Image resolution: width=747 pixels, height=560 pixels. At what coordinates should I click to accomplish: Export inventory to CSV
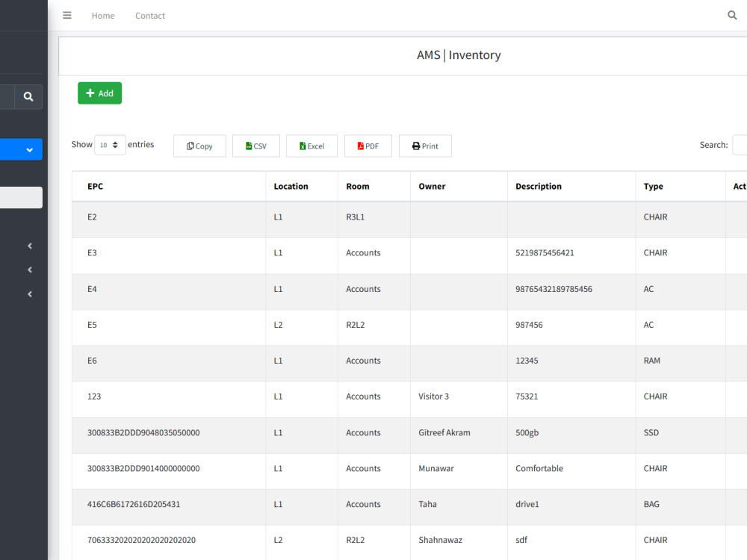255,146
